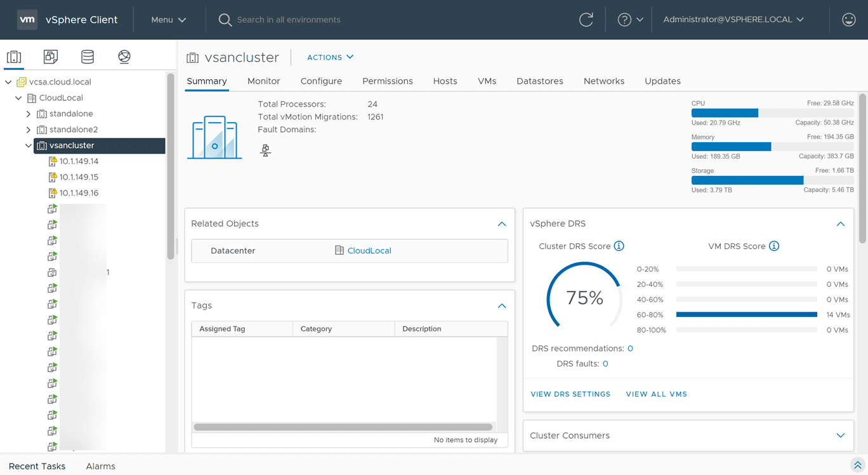Switch to VMs and Templates inventory icon

pyautogui.click(x=51, y=57)
